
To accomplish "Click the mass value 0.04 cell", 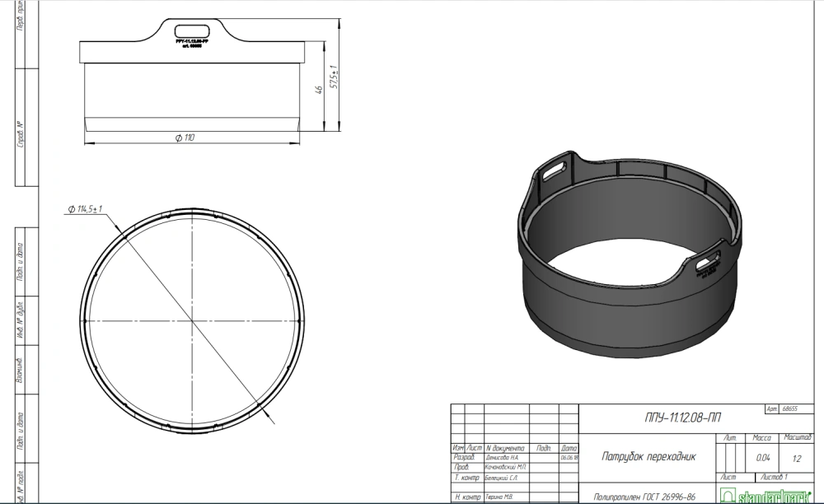I will click(x=763, y=456).
